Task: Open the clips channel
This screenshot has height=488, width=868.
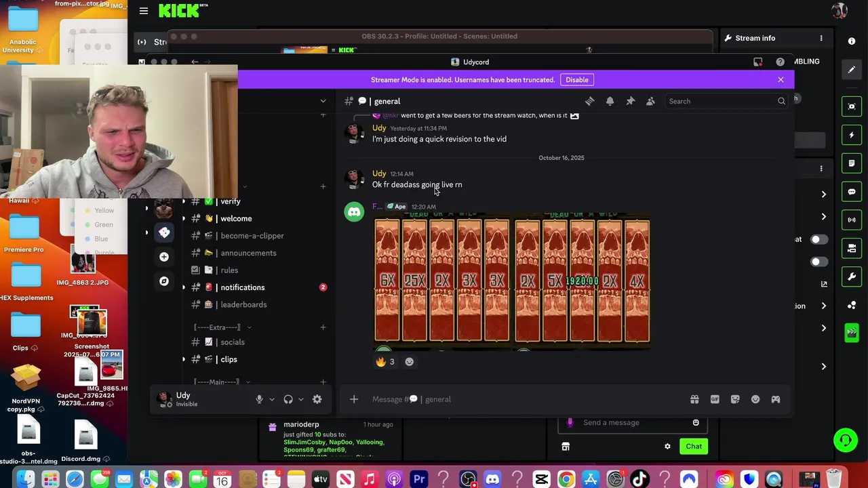Action: (x=256, y=359)
